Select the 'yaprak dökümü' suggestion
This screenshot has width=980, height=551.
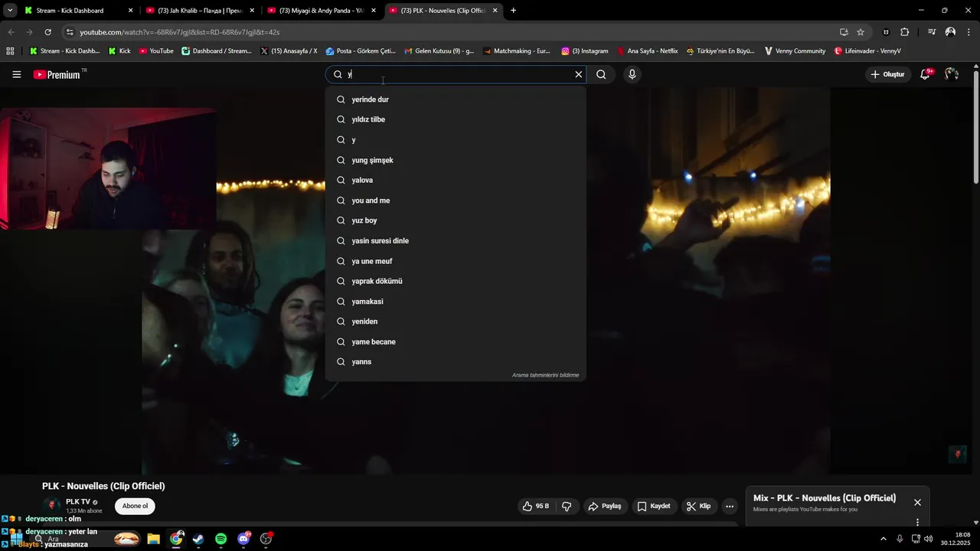click(456, 281)
